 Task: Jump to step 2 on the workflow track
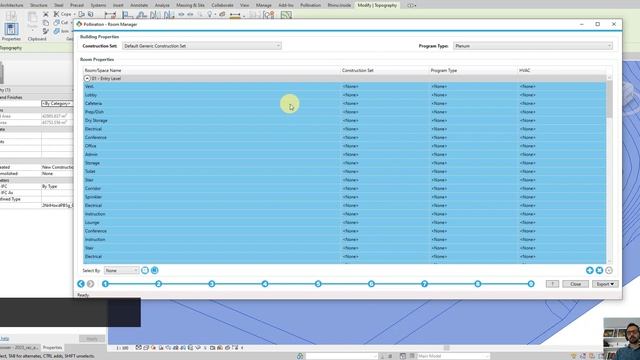(158, 284)
